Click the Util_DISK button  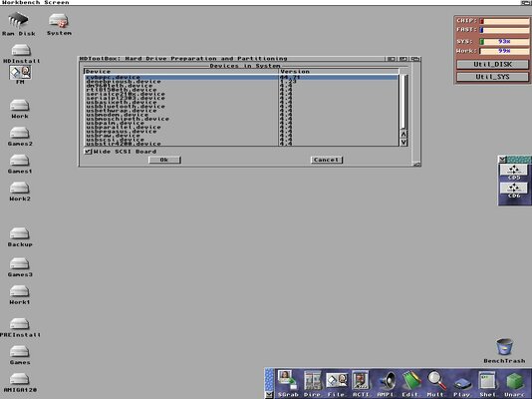click(492, 64)
